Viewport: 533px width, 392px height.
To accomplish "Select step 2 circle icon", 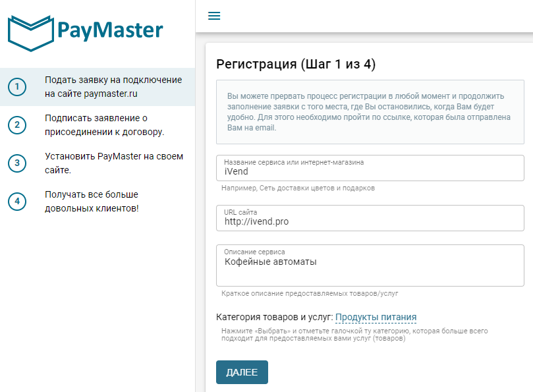I will (17, 125).
